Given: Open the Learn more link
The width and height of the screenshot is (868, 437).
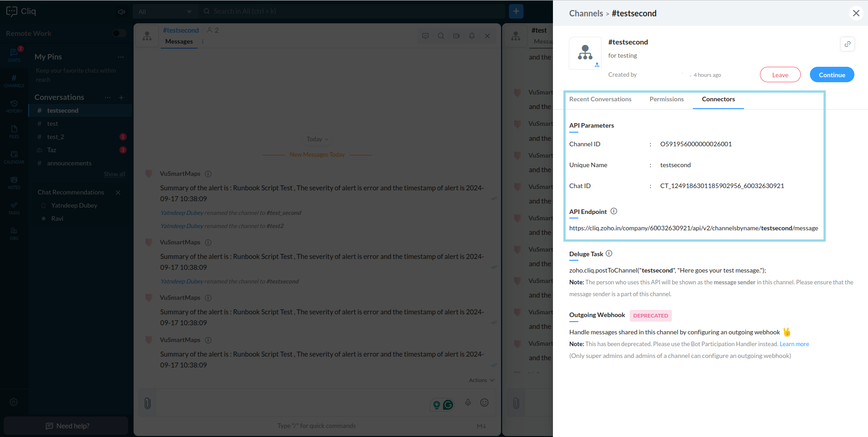Looking at the screenshot, I should [x=794, y=344].
